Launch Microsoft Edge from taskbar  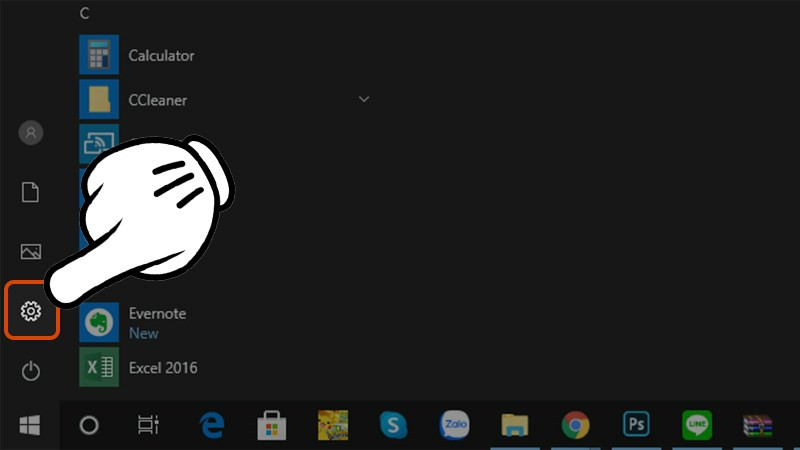click(212, 425)
